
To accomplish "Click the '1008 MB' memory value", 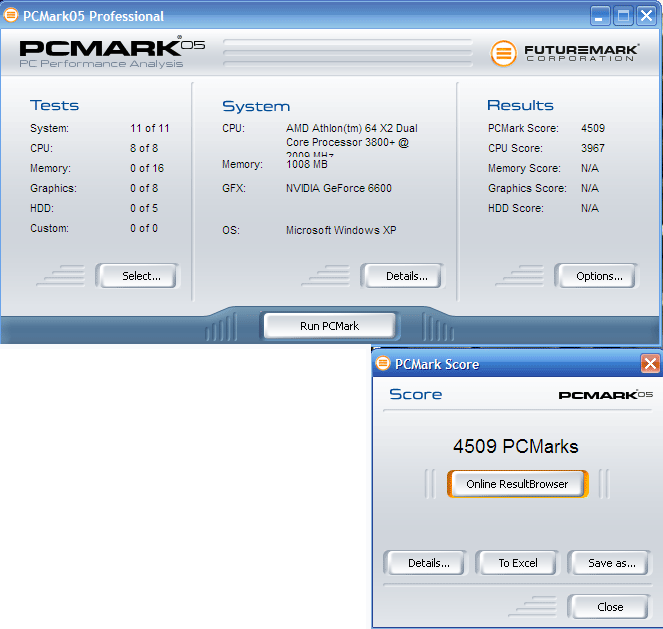I will point(307,164).
